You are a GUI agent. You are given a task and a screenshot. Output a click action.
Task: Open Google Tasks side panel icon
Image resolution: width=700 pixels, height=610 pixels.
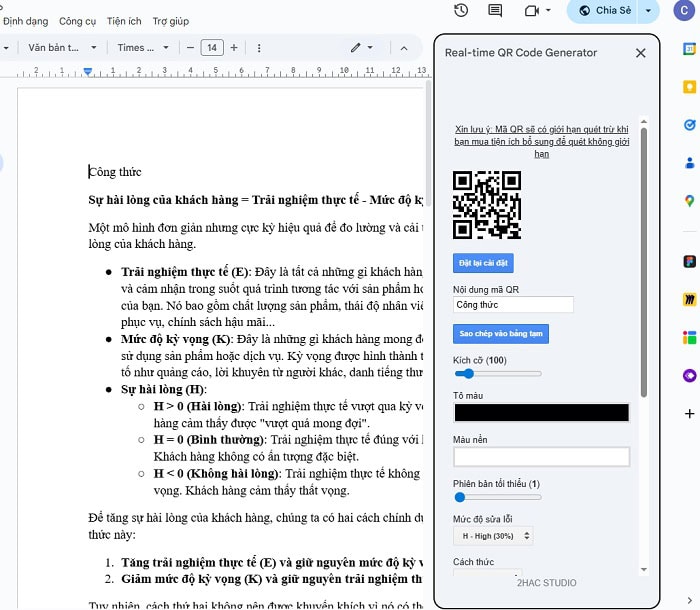point(689,125)
